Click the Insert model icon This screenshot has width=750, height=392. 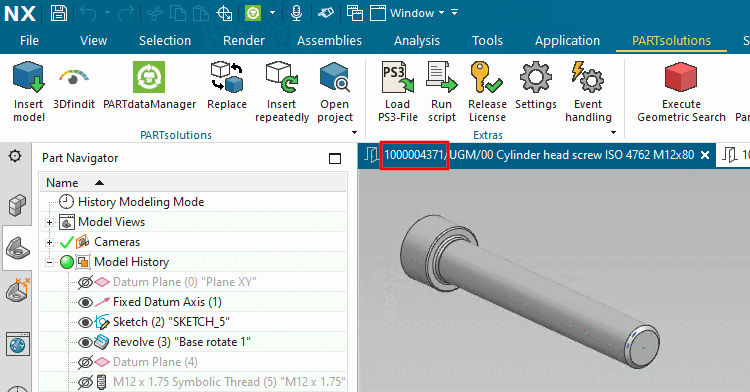click(x=28, y=77)
